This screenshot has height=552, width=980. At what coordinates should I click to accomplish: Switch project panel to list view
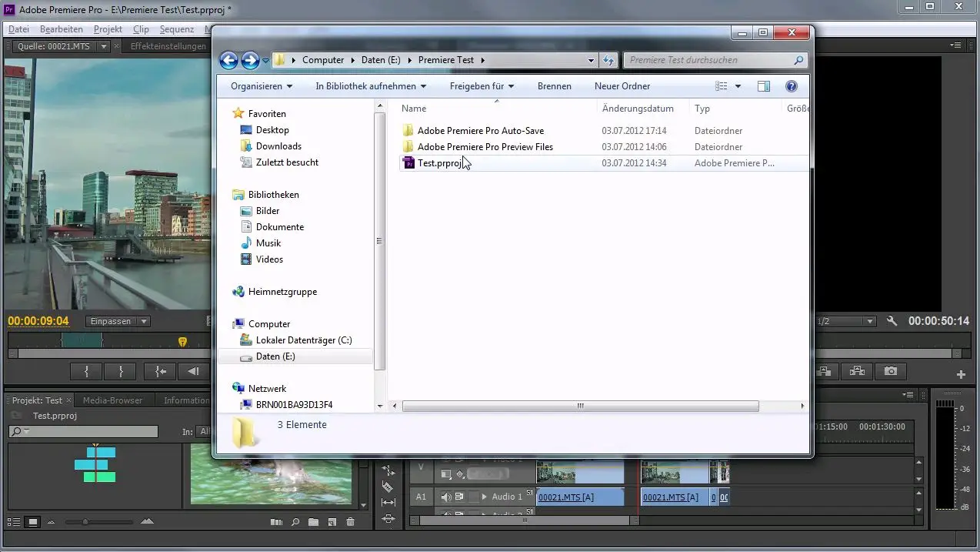point(15,522)
